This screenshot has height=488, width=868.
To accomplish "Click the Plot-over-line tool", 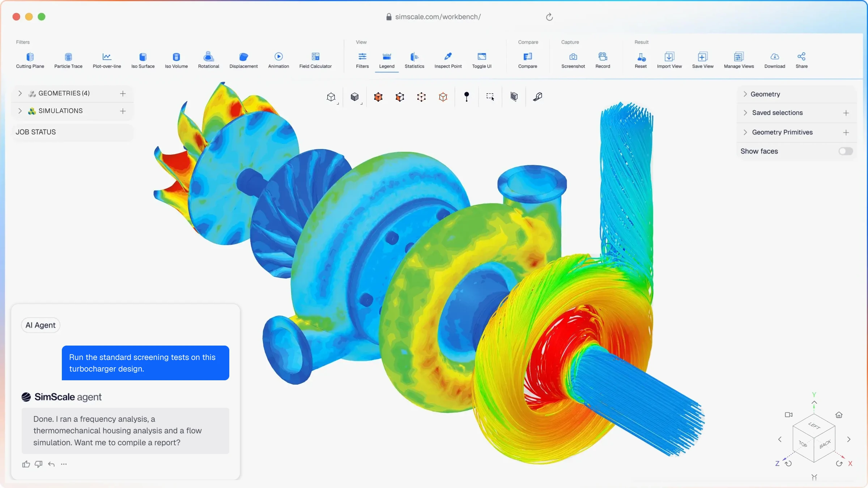I will [107, 60].
